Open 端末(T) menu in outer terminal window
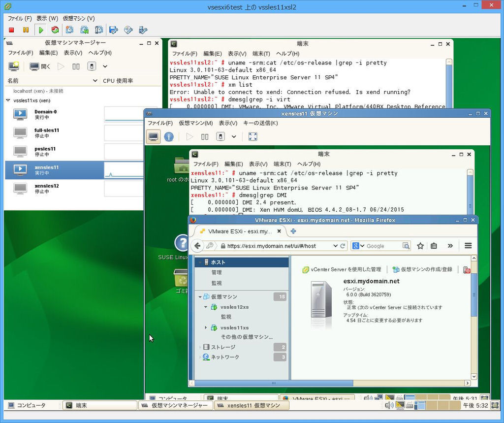Image resolution: width=504 pixels, height=423 pixels. 261,54
